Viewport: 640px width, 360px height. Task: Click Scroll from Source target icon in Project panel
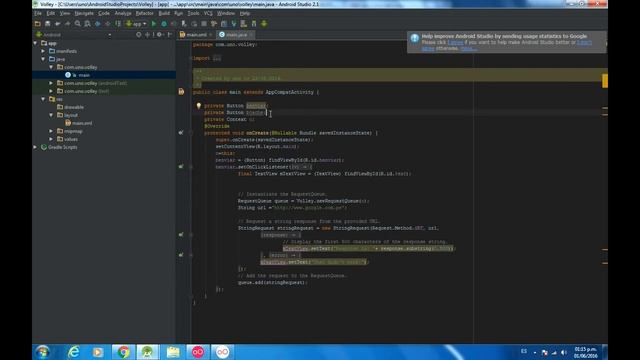(139, 35)
